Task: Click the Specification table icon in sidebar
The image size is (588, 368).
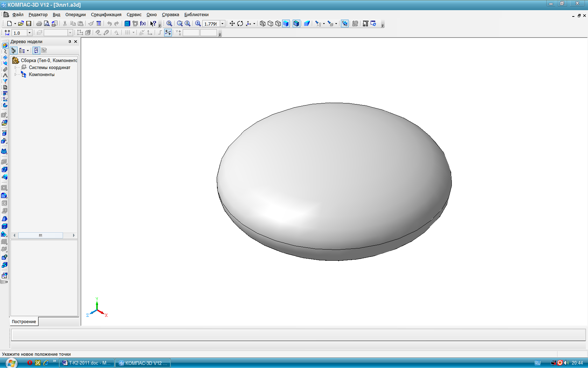Action: (5, 87)
